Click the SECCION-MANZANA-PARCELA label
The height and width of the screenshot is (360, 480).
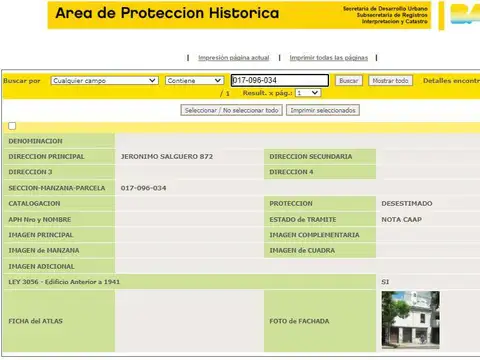click(57, 188)
